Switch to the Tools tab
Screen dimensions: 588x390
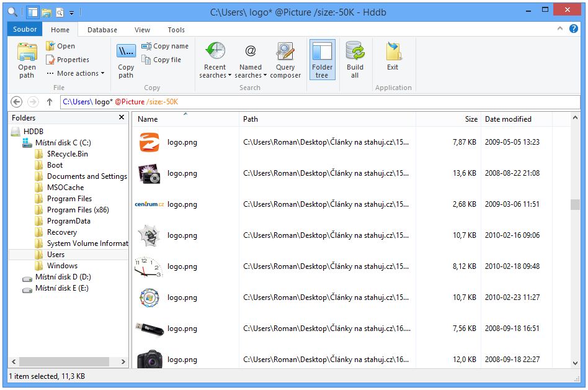click(176, 30)
